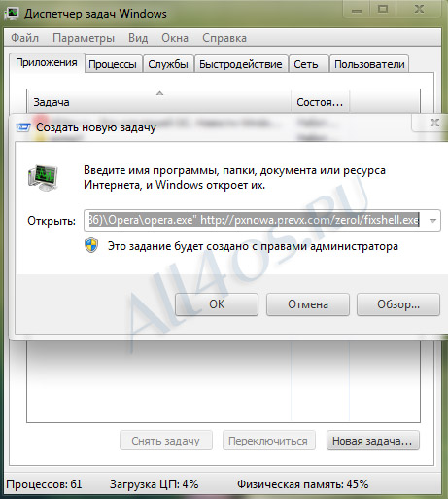This screenshot has height=499, width=448.
Task: Open the "Файл" menu
Action: click(25, 38)
